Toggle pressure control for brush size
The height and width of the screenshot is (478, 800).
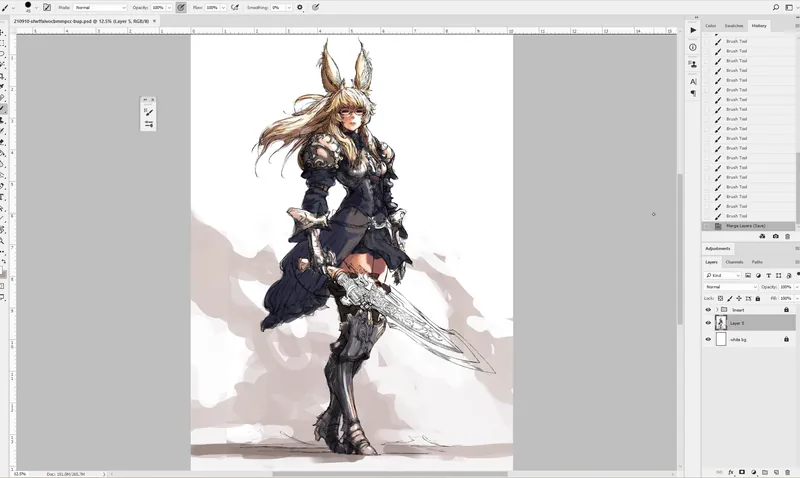pyautogui.click(x=315, y=7)
